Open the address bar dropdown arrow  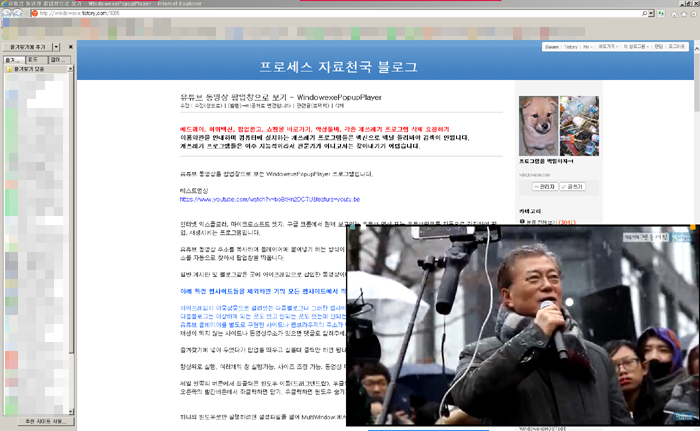651,13
